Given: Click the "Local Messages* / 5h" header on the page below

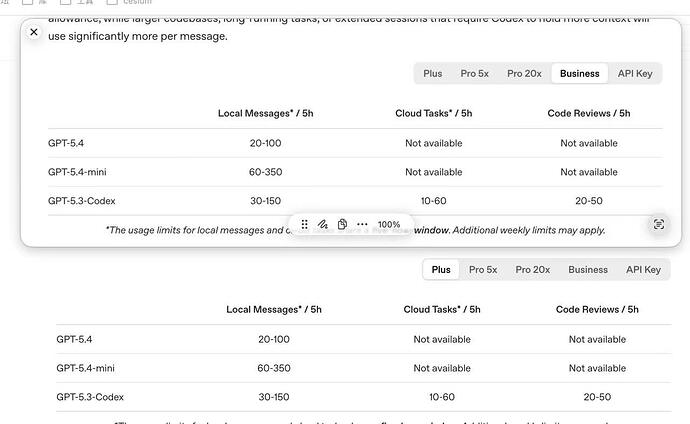Looking at the screenshot, I should pos(274,310).
